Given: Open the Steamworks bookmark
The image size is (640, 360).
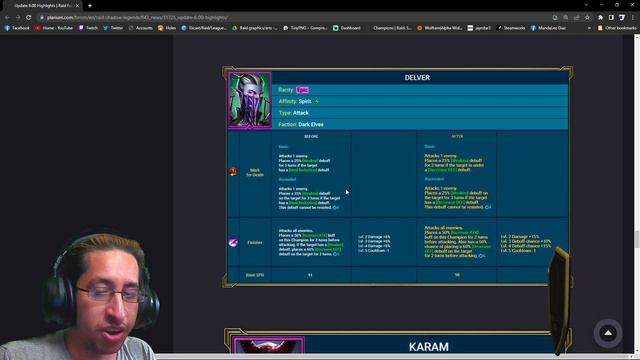Looking at the screenshot, I should tap(511, 28).
